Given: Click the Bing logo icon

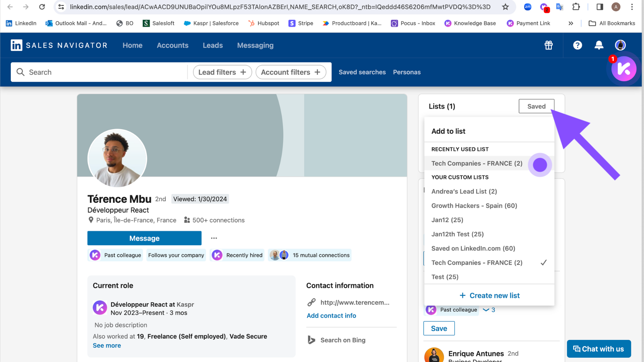Looking at the screenshot, I should 312,340.
